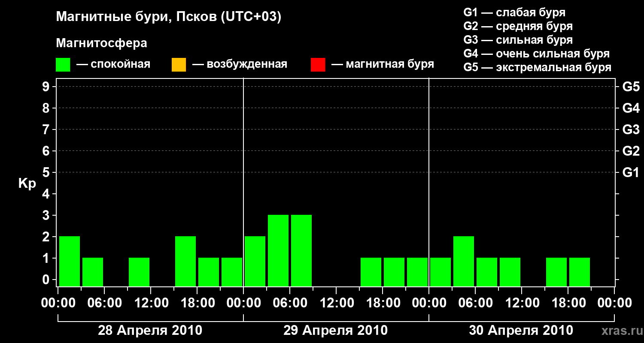
Task: Click the '18:00' time label under 29 April
Action: tap(383, 303)
